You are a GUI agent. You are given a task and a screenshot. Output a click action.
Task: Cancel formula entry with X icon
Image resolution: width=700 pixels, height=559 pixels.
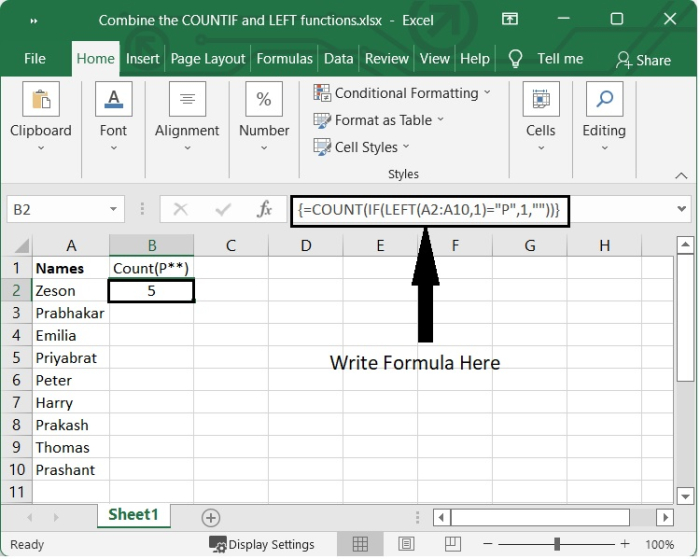tap(180, 209)
